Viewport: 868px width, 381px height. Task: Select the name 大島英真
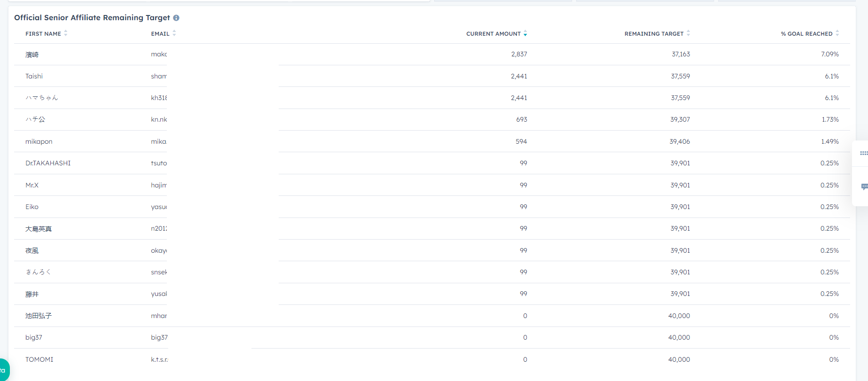tap(39, 229)
